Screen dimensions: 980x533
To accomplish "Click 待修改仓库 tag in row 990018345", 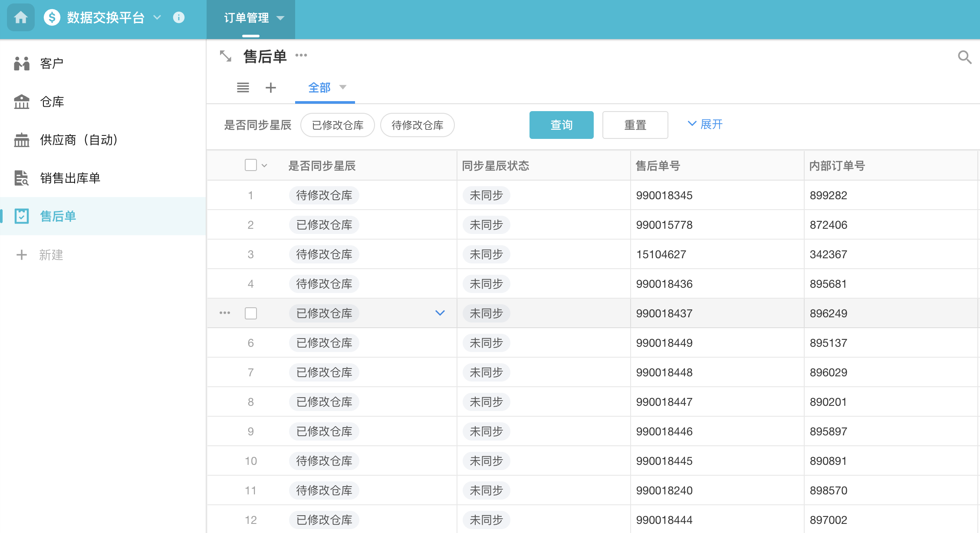I will 324,195.
